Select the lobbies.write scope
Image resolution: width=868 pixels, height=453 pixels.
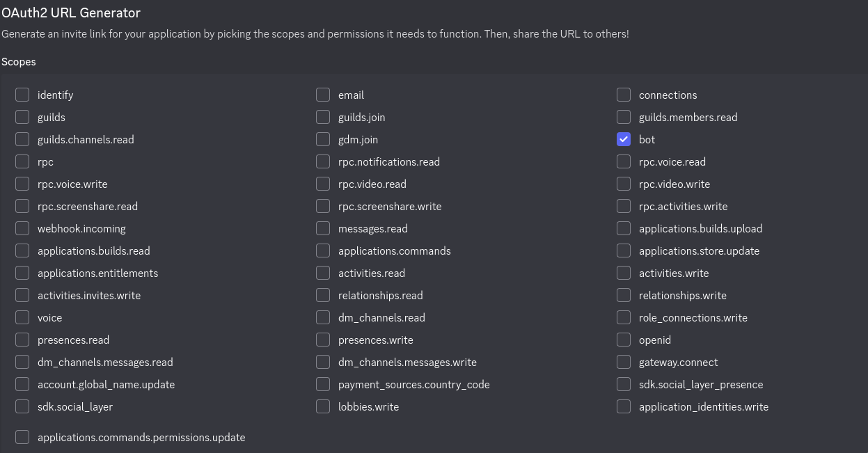[322, 406]
